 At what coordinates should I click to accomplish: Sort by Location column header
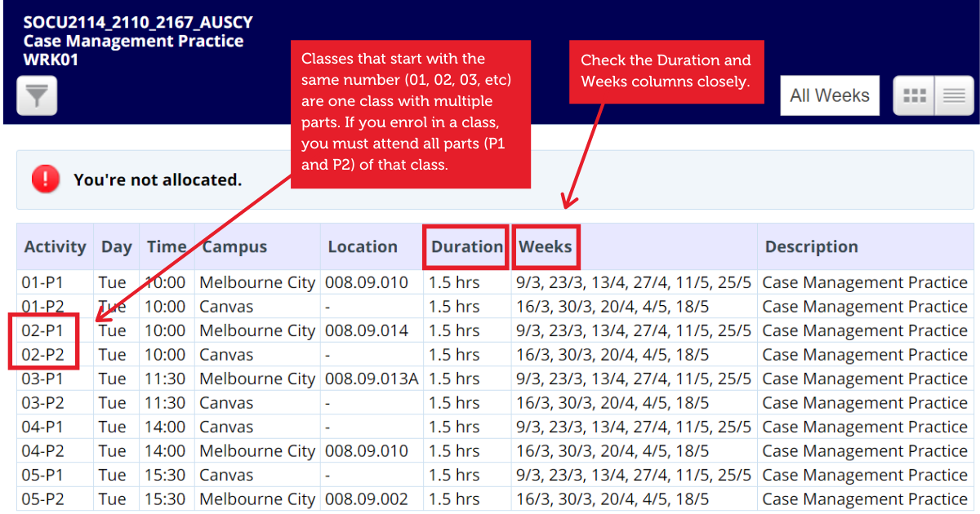tap(363, 247)
